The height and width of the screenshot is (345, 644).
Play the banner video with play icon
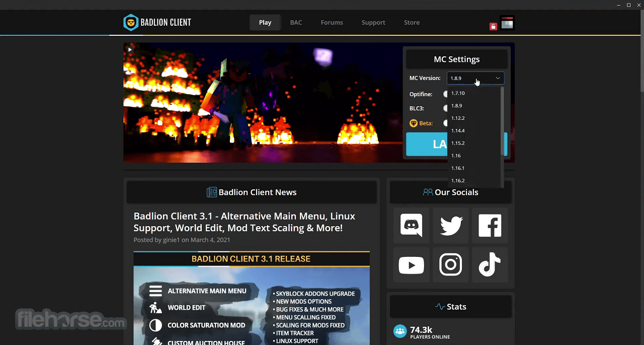pyautogui.click(x=130, y=49)
